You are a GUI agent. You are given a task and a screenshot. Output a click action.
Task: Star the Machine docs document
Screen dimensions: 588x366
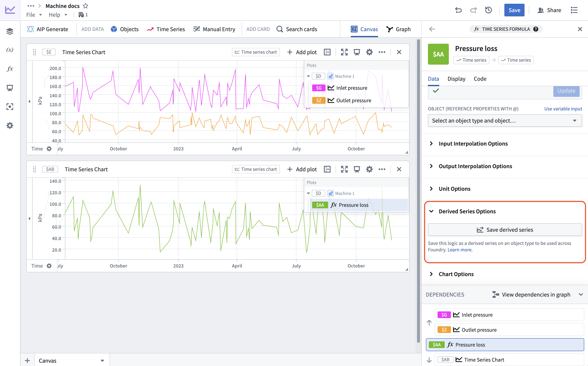[86, 6]
